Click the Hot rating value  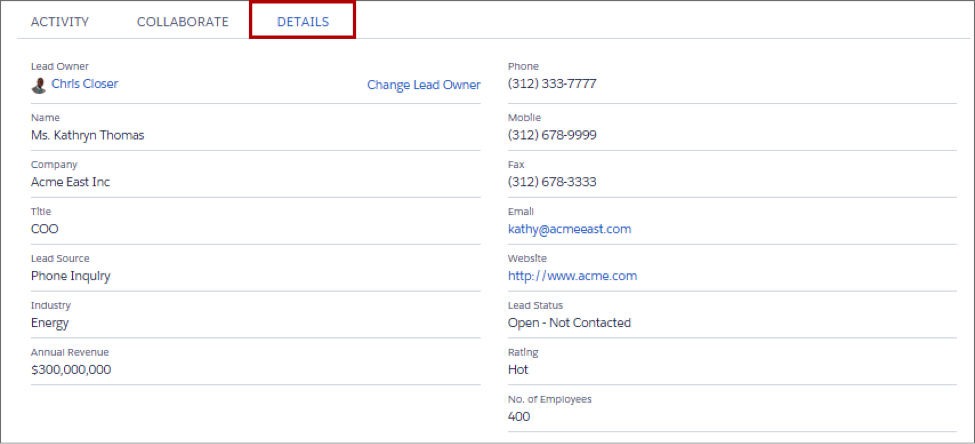pos(518,369)
